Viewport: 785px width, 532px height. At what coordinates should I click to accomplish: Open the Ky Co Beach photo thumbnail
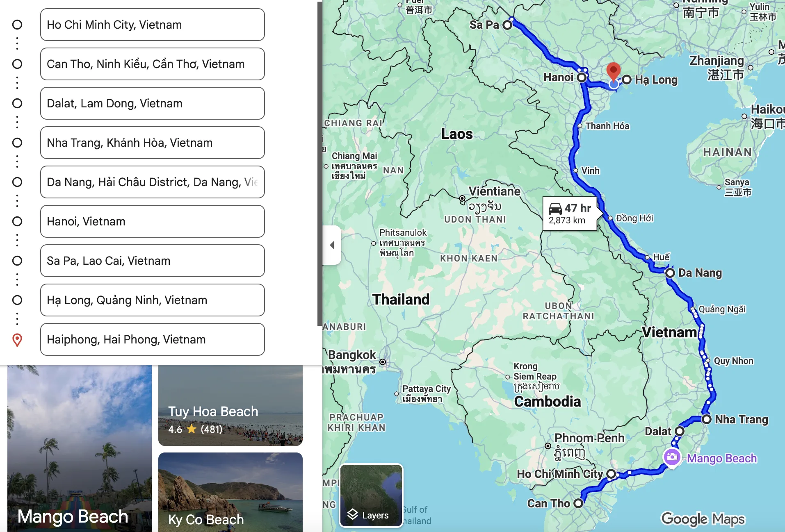pyautogui.click(x=230, y=492)
